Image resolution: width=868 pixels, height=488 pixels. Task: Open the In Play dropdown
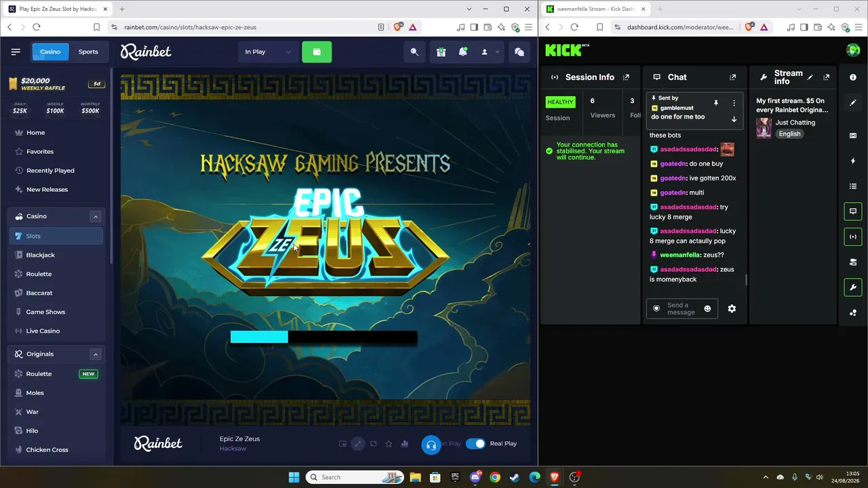click(x=269, y=52)
